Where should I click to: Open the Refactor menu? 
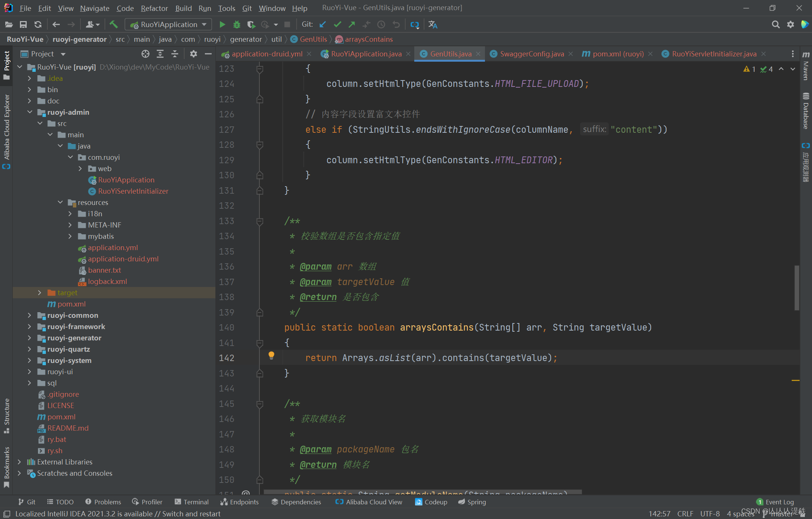[x=154, y=8]
